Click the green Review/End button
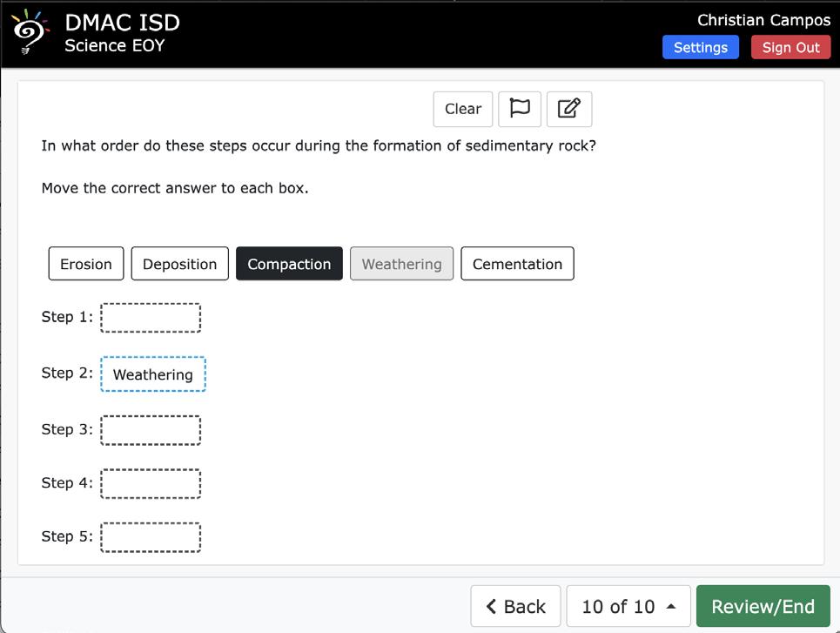 763,606
